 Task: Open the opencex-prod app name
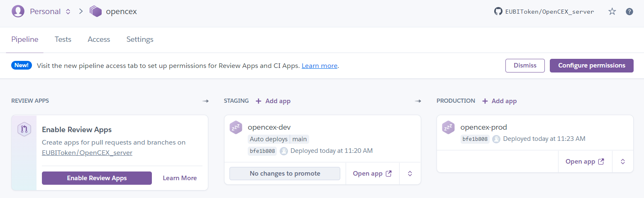click(484, 127)
